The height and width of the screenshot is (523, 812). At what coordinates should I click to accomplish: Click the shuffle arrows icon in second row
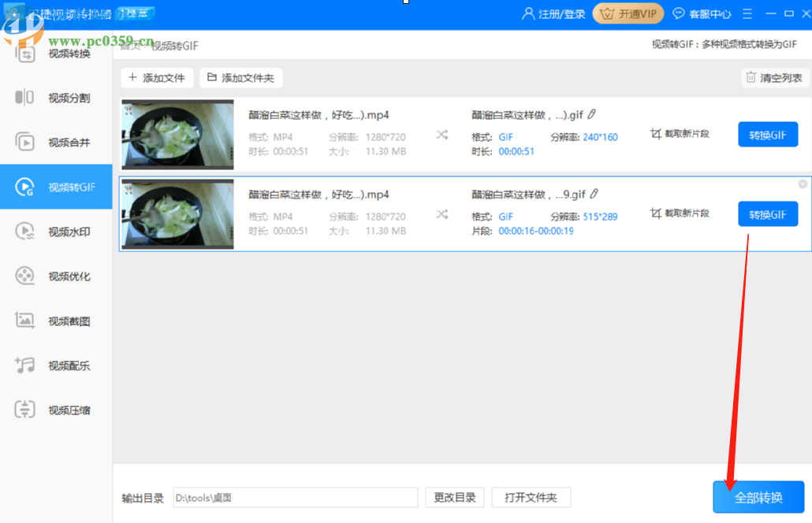pos(441,214)
